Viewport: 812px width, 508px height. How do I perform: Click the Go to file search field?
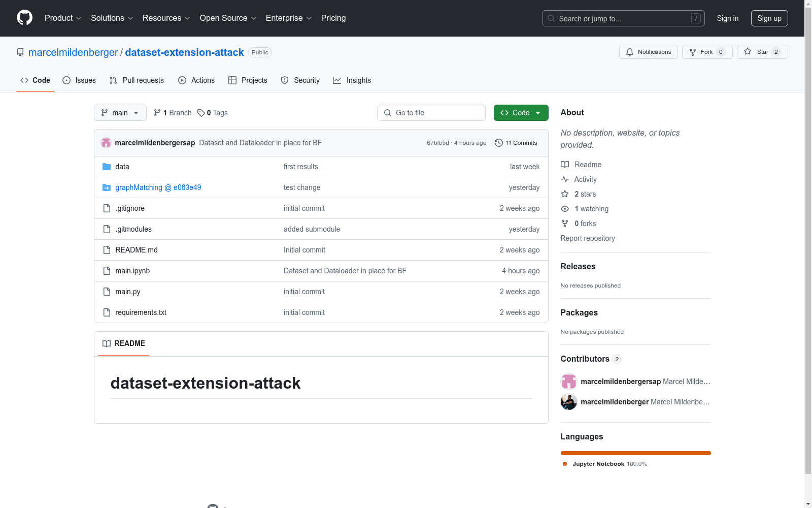pyautogui.click(x=431, y=113)
